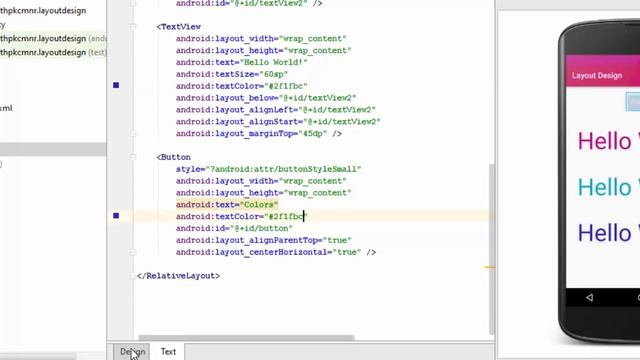
Task: Click the layout_alignLeft textView2 line
Action: [276, 110]
